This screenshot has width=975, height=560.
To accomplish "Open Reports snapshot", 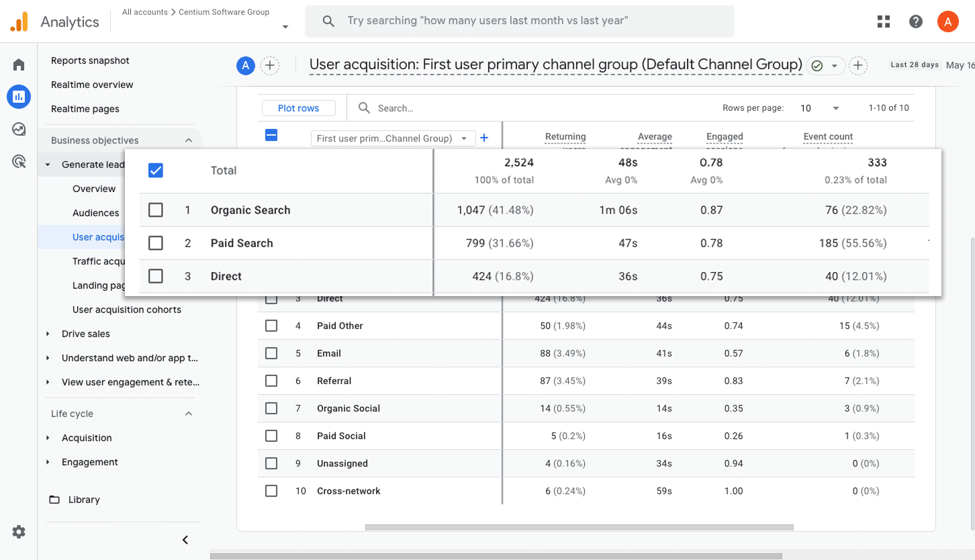I will tap(90, 60).
